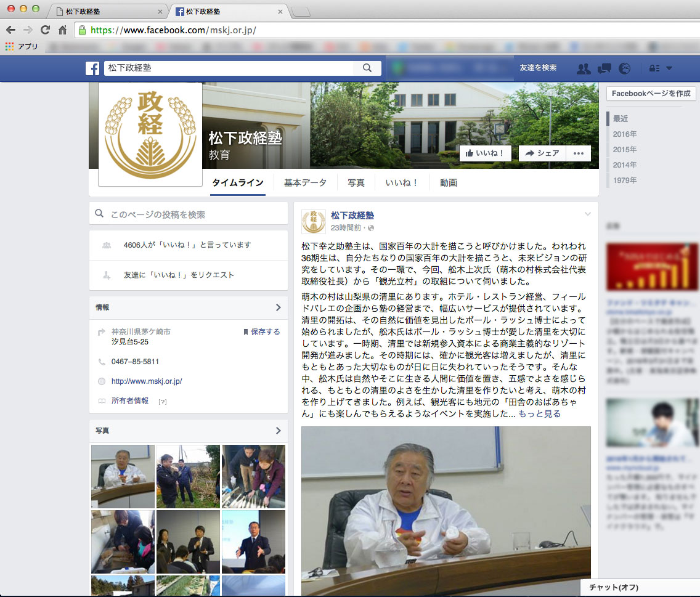Open account menu dropdown arrow
700x597 pixels.
(x=669, y=68)
